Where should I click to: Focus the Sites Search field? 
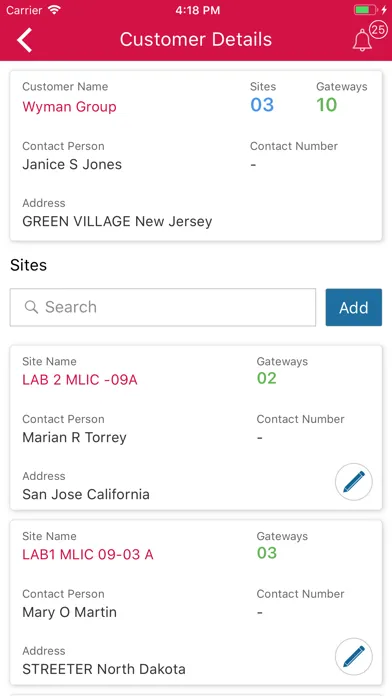click(163, 307)
